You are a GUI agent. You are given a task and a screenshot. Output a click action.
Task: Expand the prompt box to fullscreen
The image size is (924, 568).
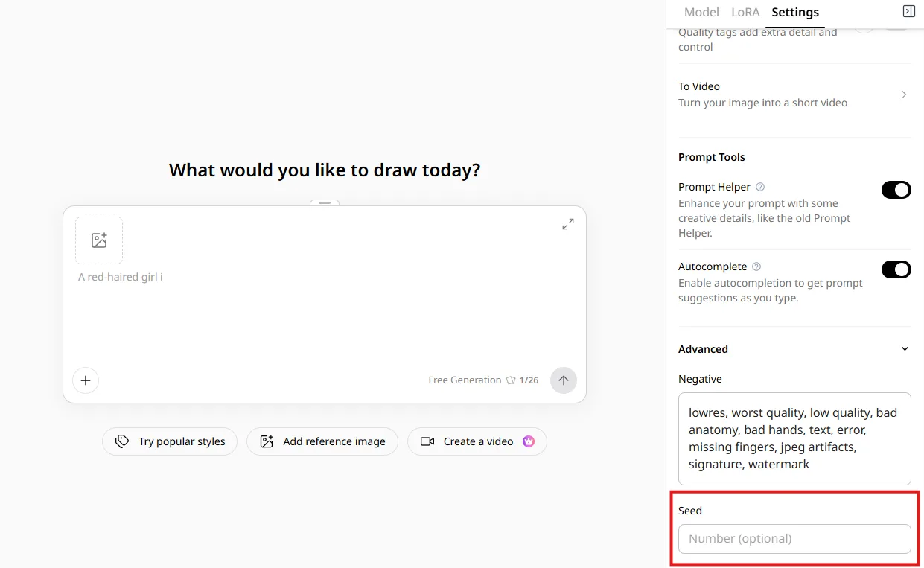(x=568, y=224)
